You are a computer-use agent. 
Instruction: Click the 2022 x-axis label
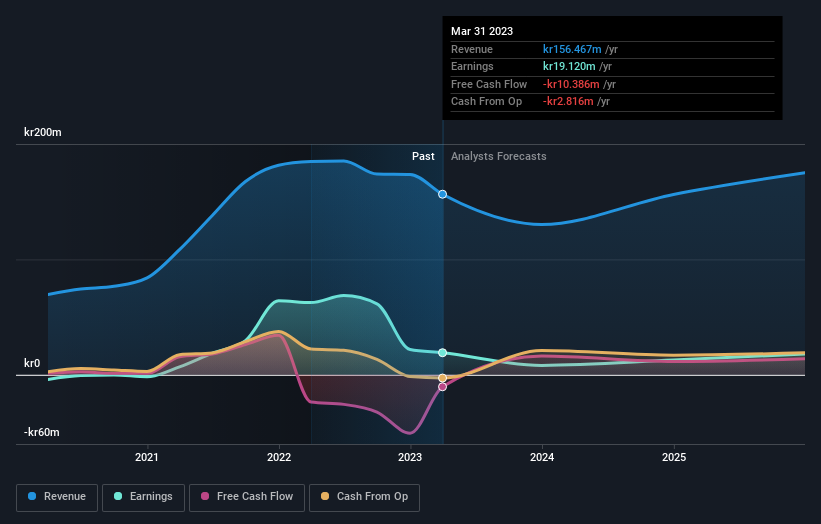(279, 458)
